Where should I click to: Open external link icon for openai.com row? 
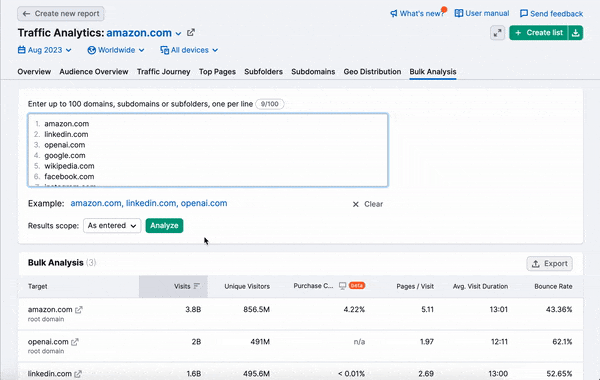75,342
